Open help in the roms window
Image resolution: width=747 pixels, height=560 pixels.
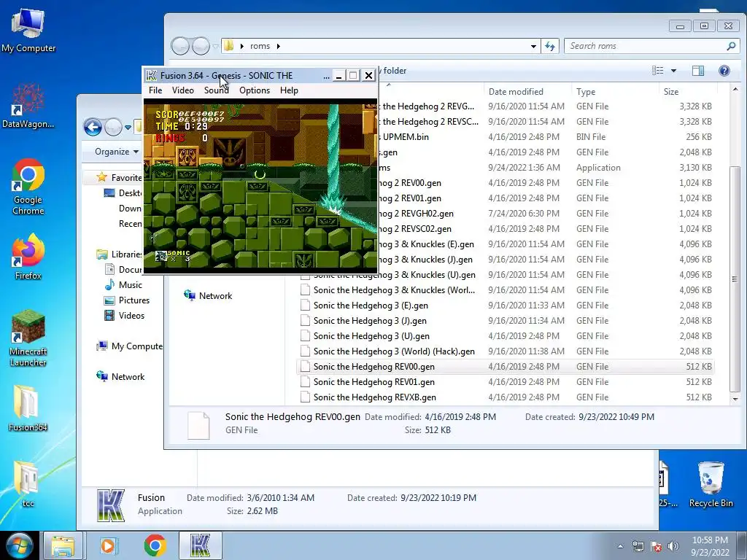(724, 71)
